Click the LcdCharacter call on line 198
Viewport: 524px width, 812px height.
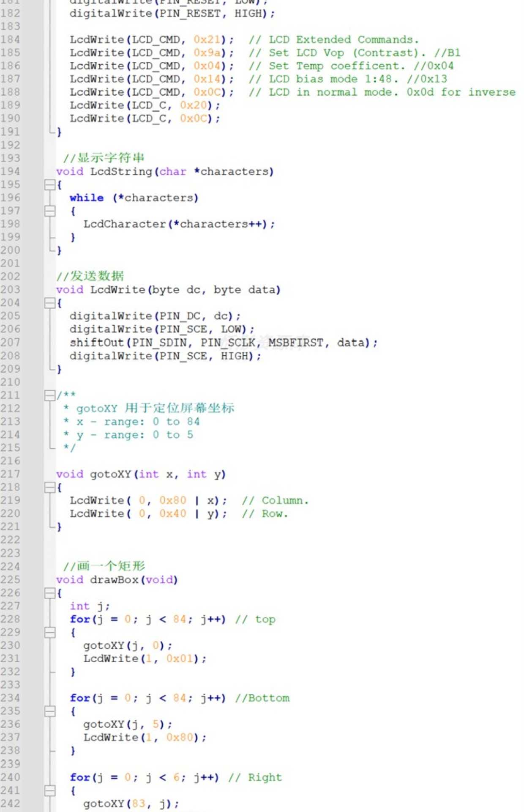click(x=179, y=224)
